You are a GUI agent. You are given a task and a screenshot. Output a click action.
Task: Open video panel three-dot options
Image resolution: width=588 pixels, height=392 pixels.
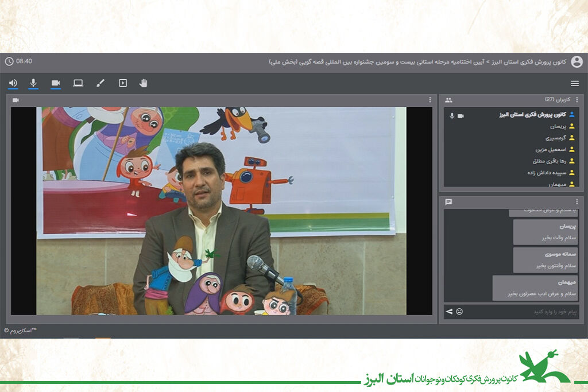click(430, 100)
